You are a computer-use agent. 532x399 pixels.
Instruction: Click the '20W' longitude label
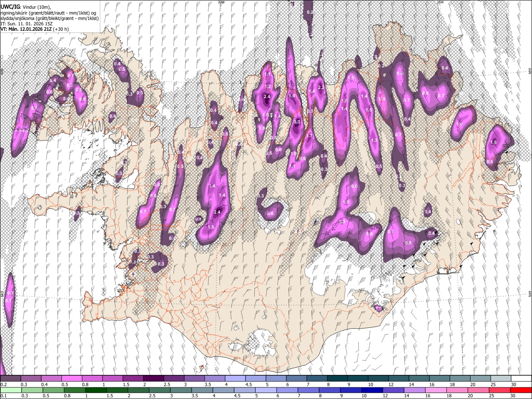click(x=221, y=2)
